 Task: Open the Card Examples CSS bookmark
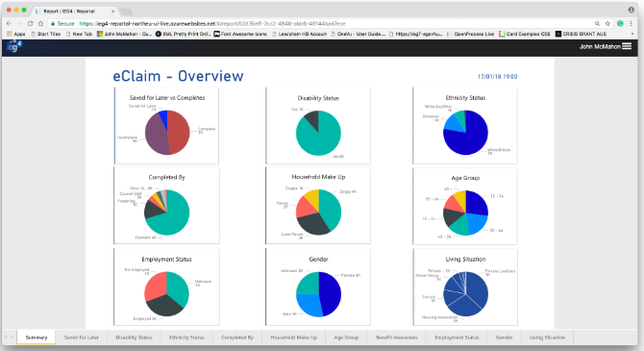(x=525, y=34)
